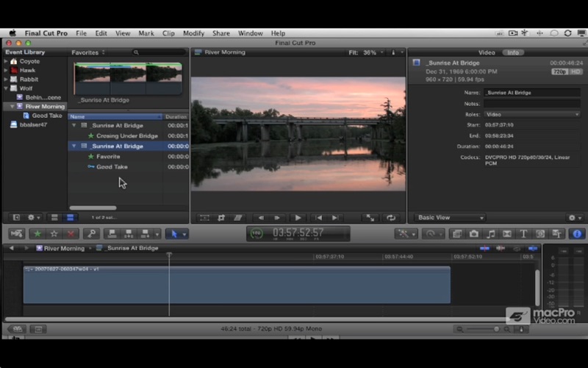Open edit options arrow beside Append icon

coord(157,234)
